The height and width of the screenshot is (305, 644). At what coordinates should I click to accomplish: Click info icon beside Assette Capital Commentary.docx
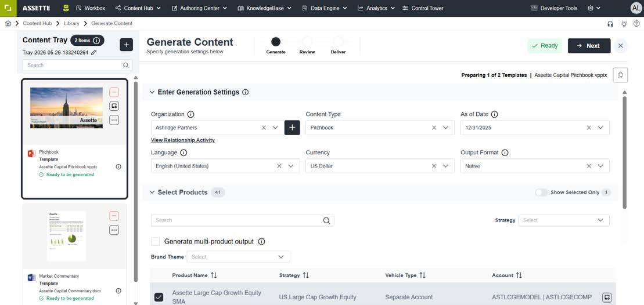[x=118, y=291]
